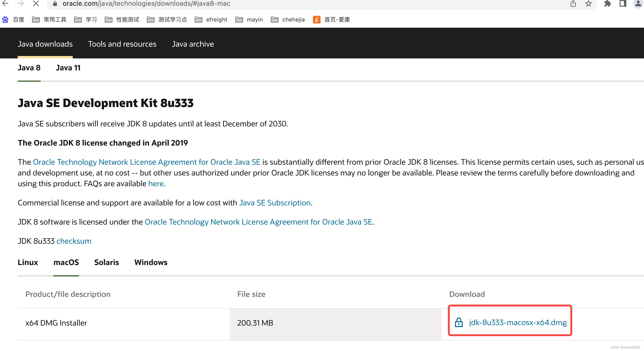Select the macOS tab

coord(66,262)
